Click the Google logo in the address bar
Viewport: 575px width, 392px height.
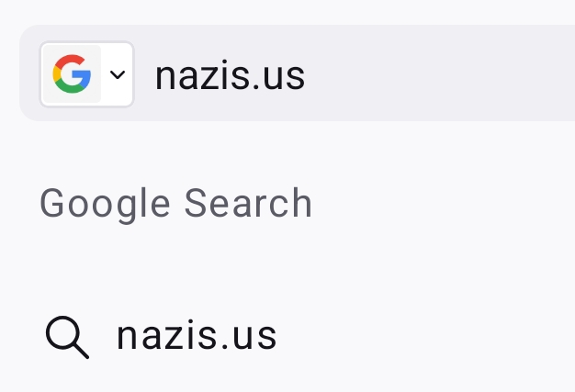[72, 74]
